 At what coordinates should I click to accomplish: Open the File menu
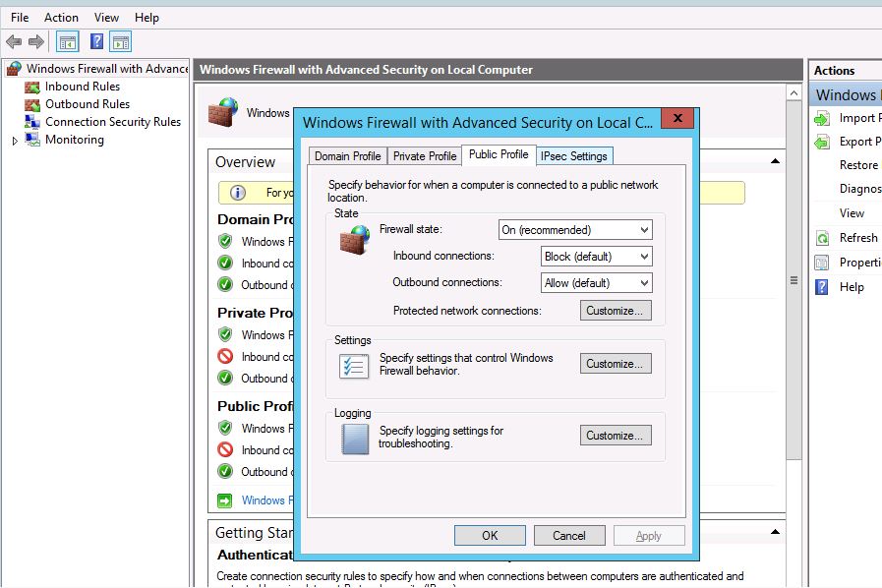click(x=20, y=18)
